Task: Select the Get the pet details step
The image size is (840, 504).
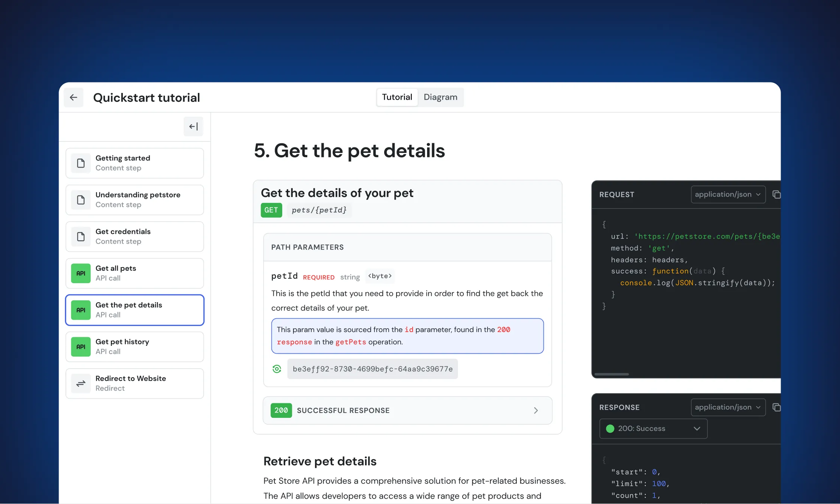Action: [135, 310]
